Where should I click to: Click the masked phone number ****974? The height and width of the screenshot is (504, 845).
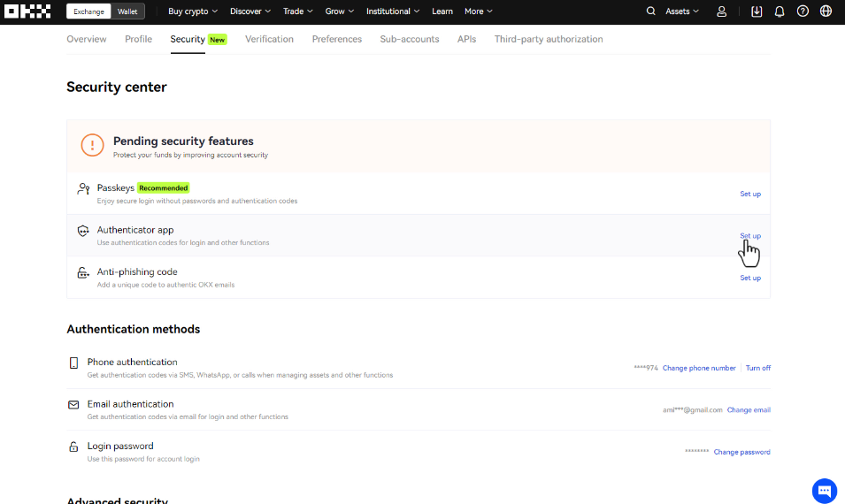point(646,369)
